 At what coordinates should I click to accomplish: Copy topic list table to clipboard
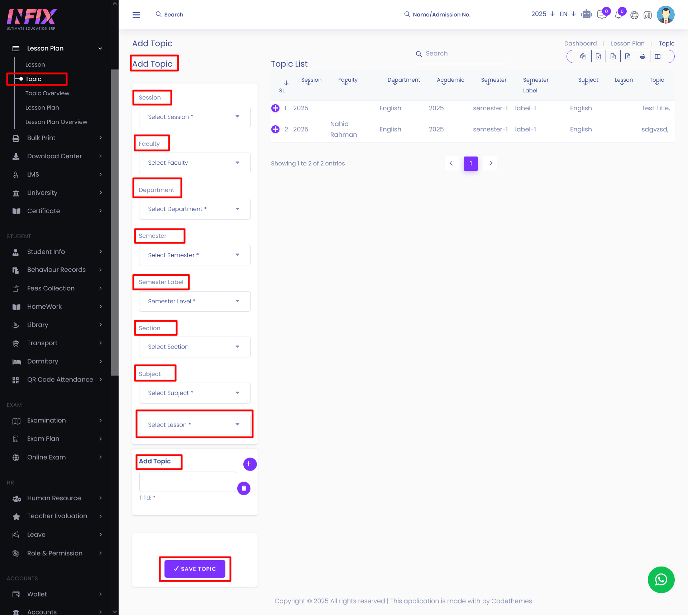583,56
